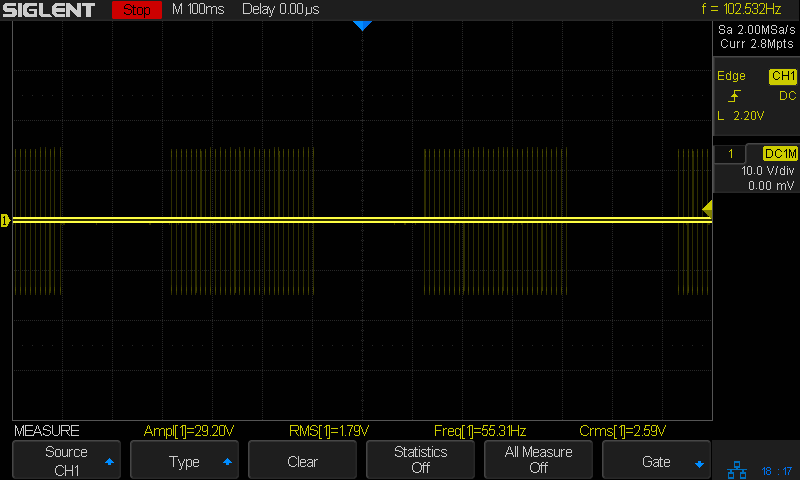Viewport: 800px width, 480px height.
Task: Click the M 100ms timebase setting
Action: click(200, 10)
